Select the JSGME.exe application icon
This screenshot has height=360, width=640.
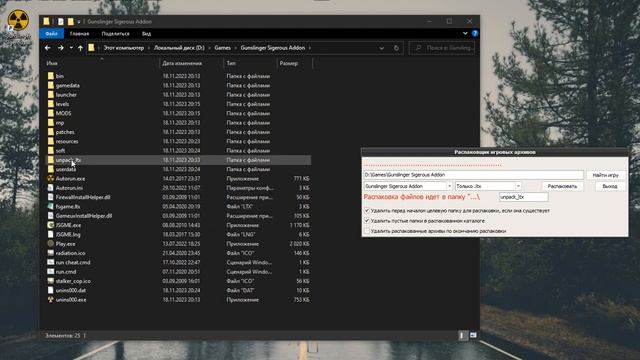tap(51, 225)
